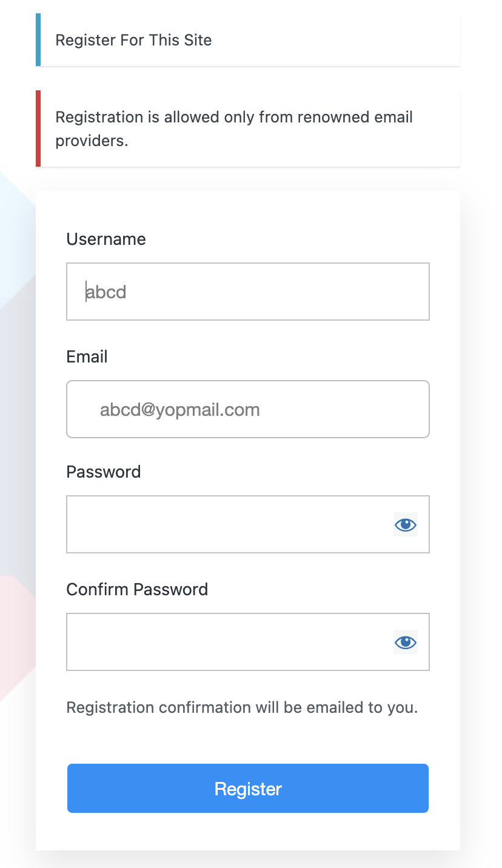Screen dimensions: 502x868
Task: Click the pink decorative background shape
Action: coord(15,630)
